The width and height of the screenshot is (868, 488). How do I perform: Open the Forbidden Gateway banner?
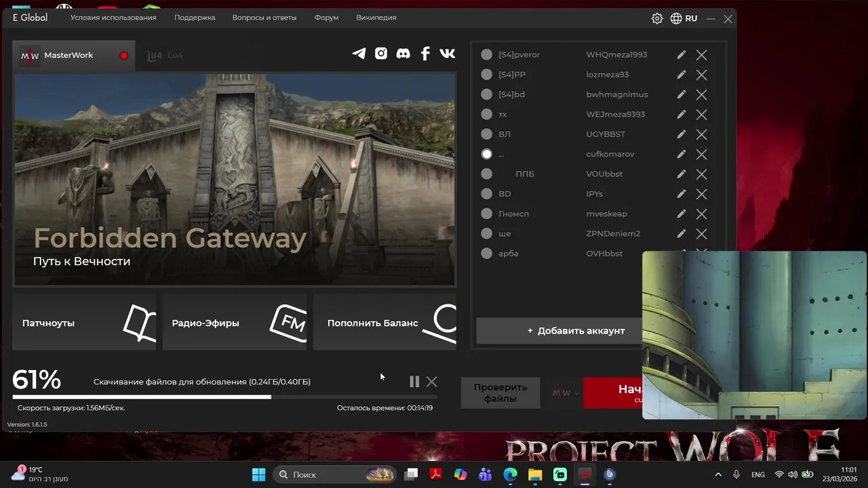click(235, 180)
